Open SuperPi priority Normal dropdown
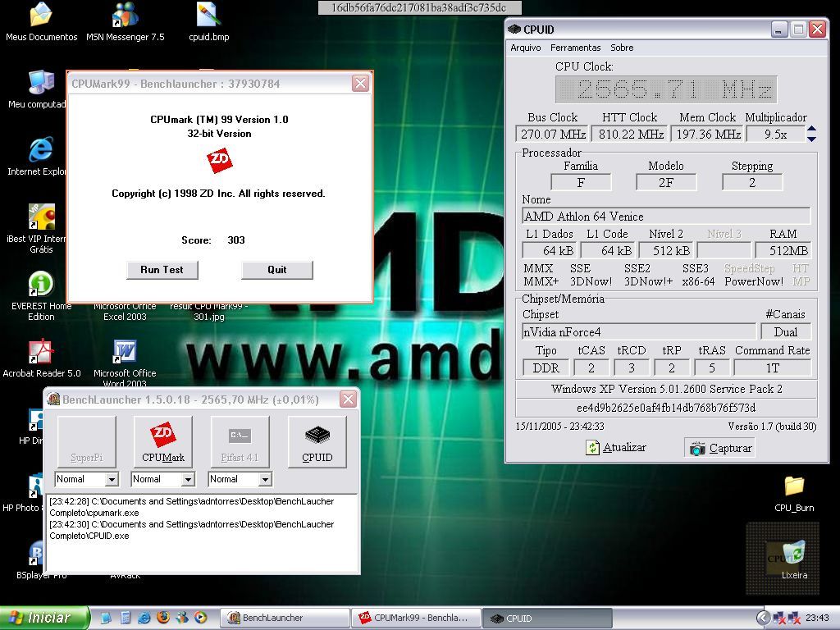The width and height of the screenshot is (840, 630). click(x=112, y=479)
